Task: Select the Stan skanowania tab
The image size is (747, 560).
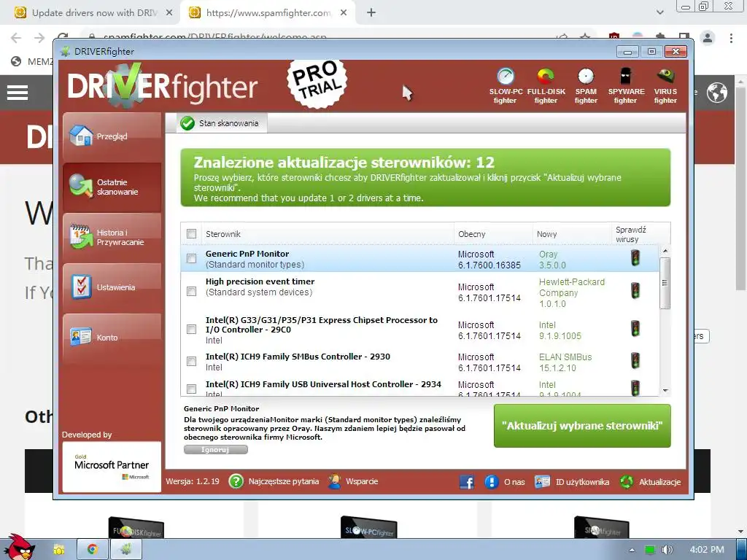Action: coord(221,123)
